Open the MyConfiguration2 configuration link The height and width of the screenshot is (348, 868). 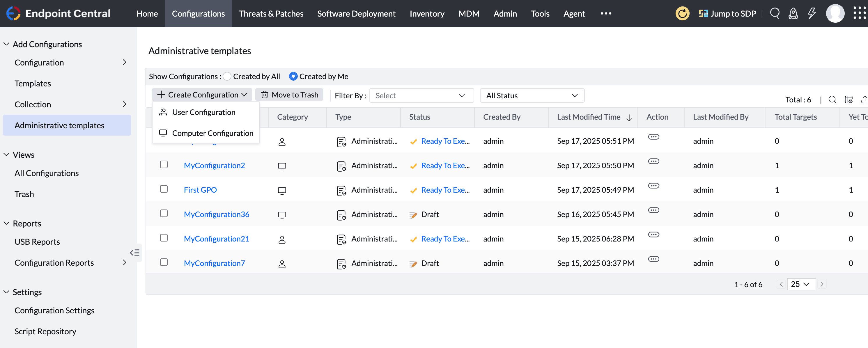click(214, 165)
